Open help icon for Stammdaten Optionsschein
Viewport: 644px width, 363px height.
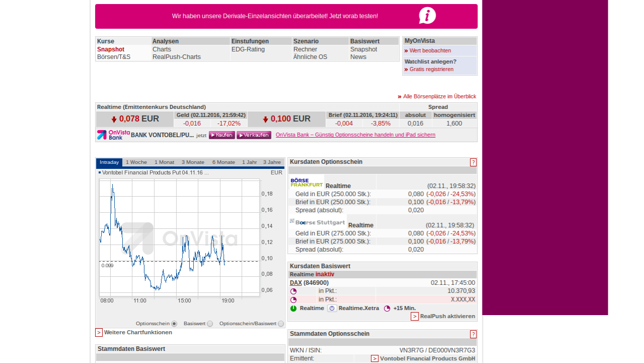473,334
